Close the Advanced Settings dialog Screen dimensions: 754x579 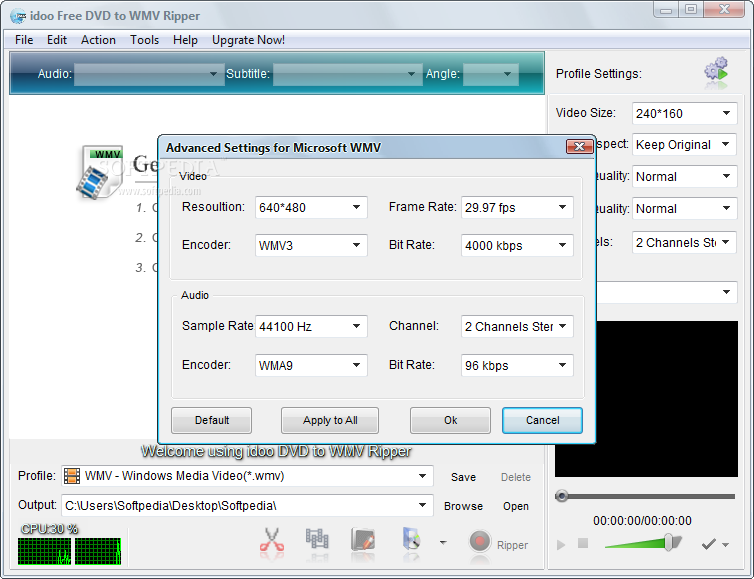[579, 147]
